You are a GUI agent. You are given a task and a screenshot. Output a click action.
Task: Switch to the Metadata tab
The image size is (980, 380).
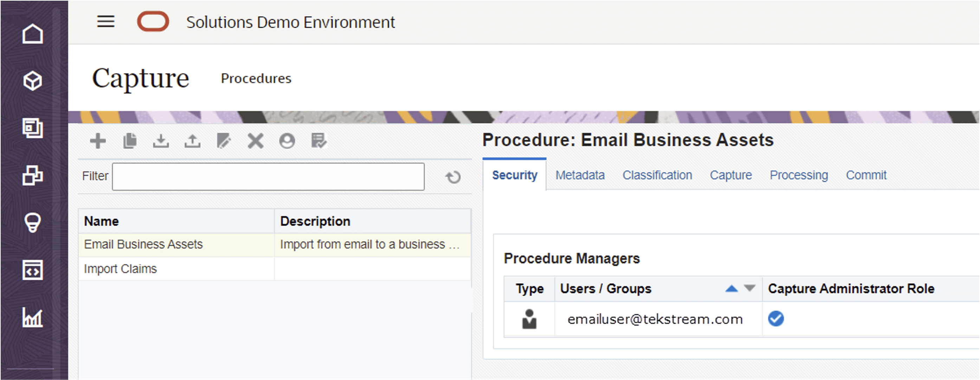coord(580,175)
